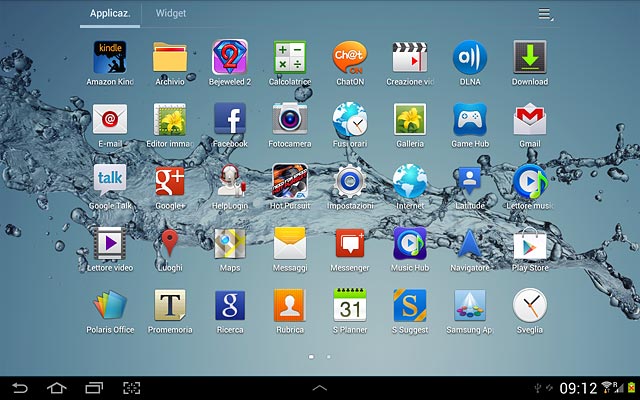Open the DLNA app

tap(470, 57)
